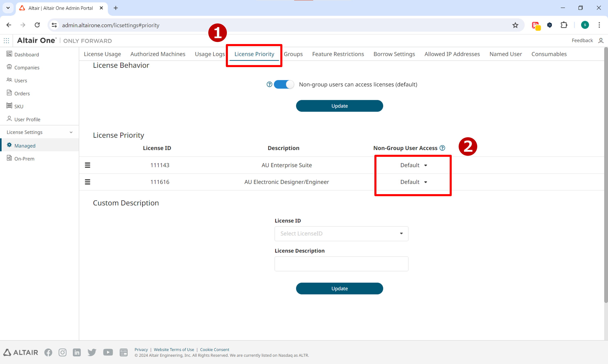This screenshot has width=608, height=364.
Task: Open Default dropdown for AU Electronic Designer/Engineer
Action: point(413,182)
